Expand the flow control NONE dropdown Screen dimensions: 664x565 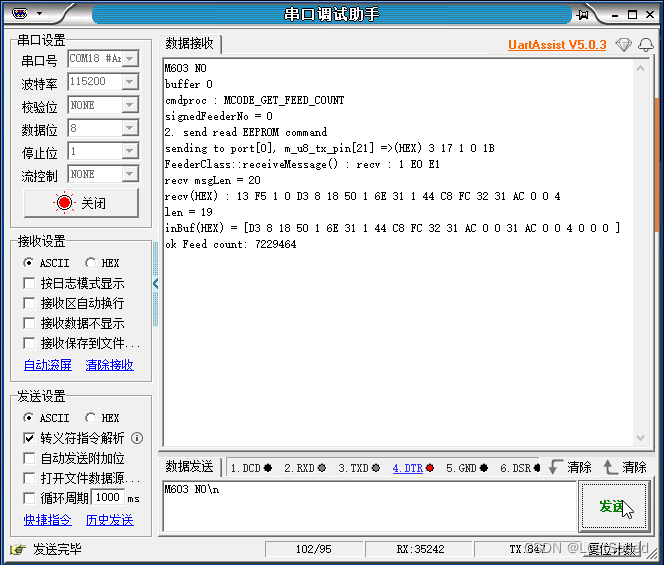[x=130, y=174]
